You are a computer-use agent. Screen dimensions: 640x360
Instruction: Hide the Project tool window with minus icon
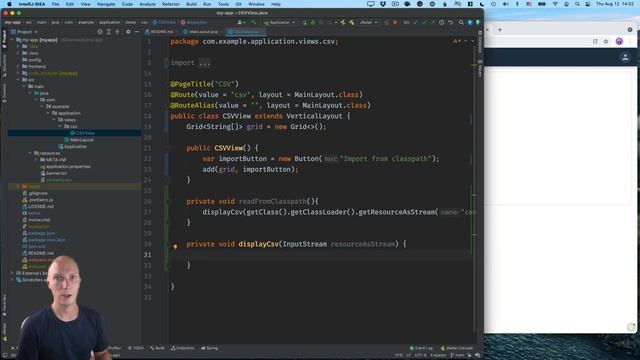137,32
